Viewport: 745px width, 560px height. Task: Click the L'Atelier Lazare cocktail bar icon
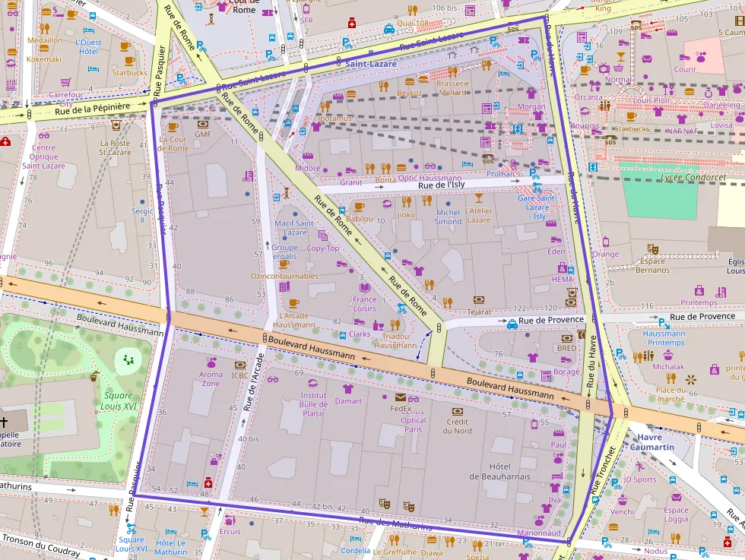(x=478, y=198)
